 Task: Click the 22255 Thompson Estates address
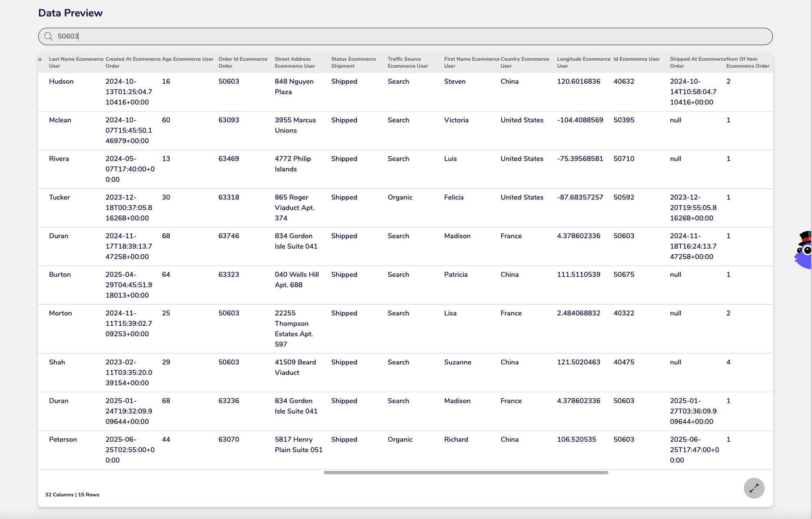tap(294, 329)
